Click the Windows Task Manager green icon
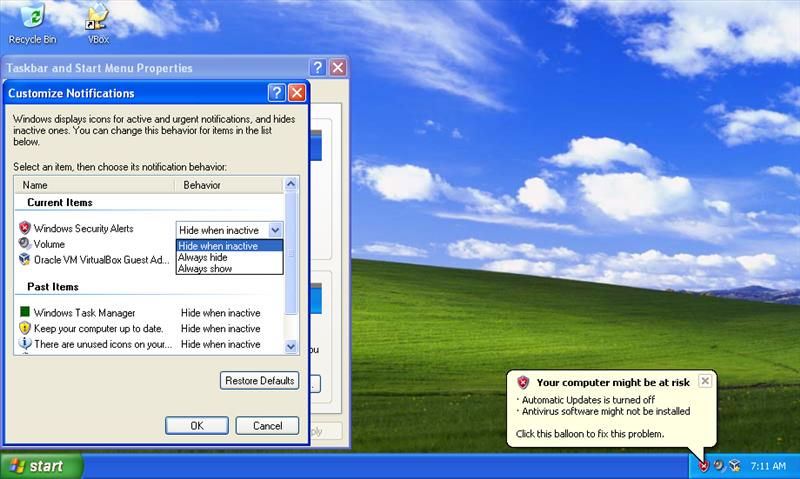Image resolution: width=800 pixels, height=479 pixels. pos(24,312)
